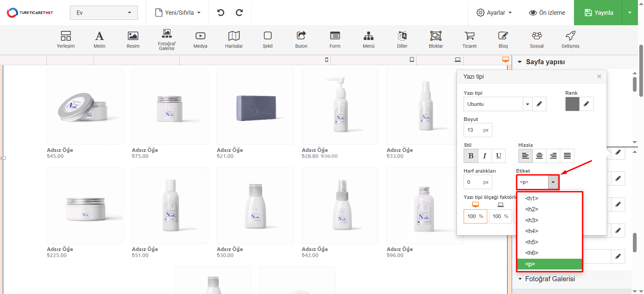Edit font with pencil next to Ubuntu
Image resolution: width=644 pixels, height=294 pixels.
pyautogui.click(x=539, y=104)
